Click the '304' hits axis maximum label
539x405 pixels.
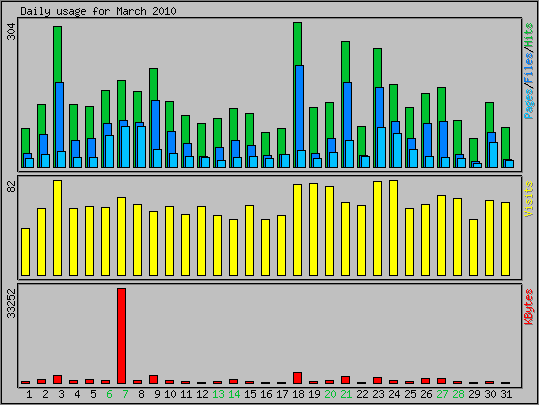[x=12, y=32]
